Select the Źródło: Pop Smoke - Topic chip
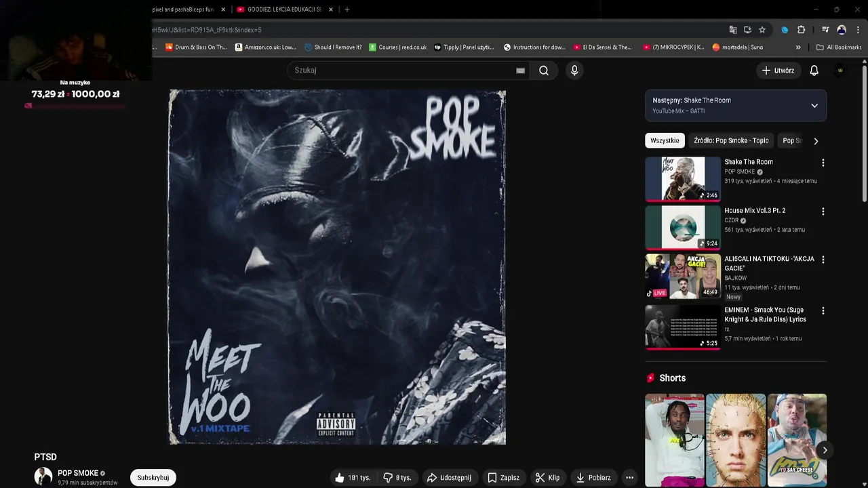 731,140
